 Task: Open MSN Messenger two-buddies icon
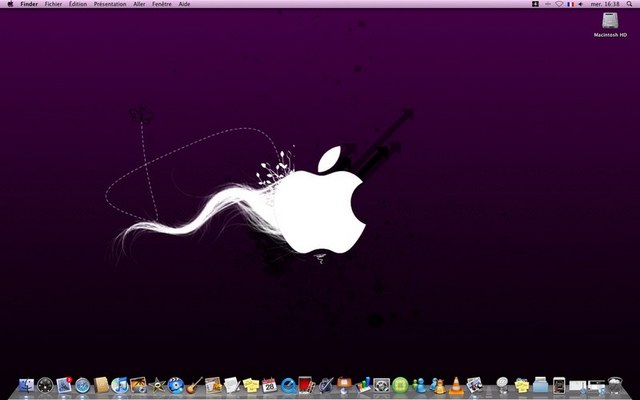point(419,385)
